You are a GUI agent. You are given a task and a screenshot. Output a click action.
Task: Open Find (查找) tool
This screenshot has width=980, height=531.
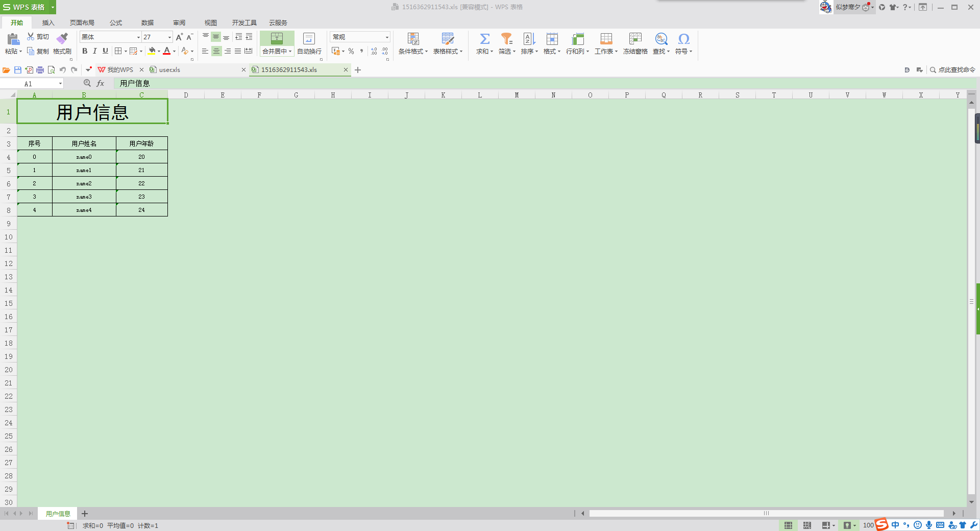pyautogui.click(x=661, y=44)
